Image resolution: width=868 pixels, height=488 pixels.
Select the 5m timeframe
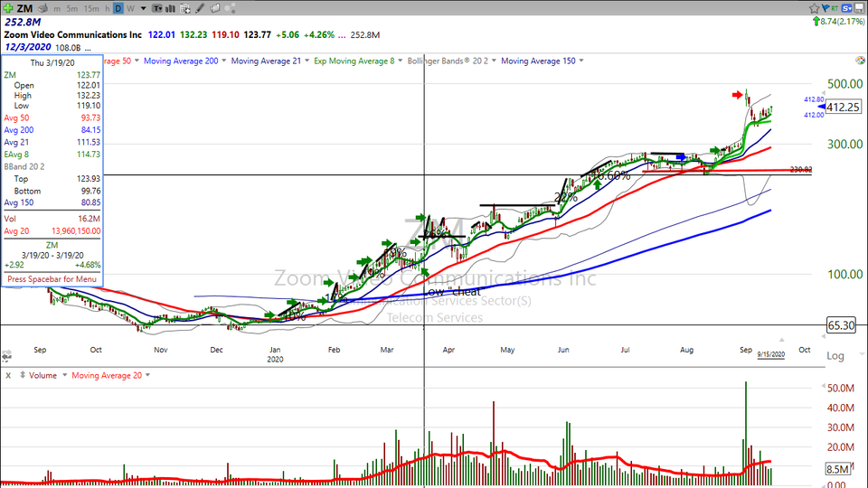pyautogui.click(x=72, y=9)
